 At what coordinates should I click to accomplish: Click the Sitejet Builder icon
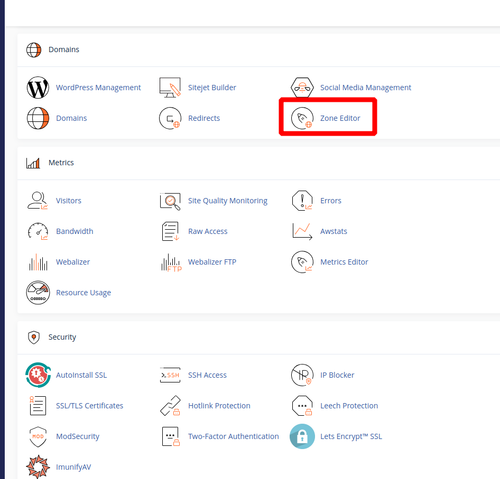coord(170,88)
